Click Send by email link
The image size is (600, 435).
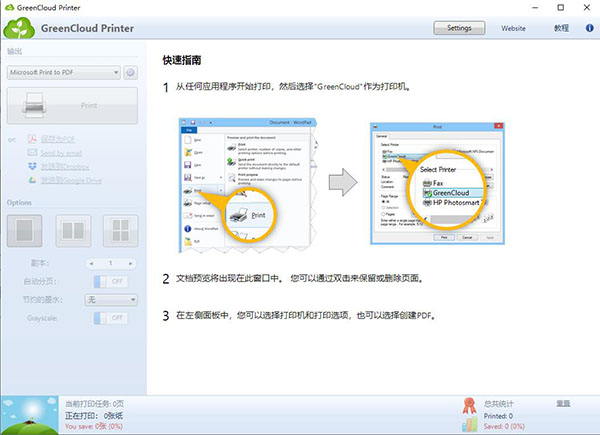(61, 153)
